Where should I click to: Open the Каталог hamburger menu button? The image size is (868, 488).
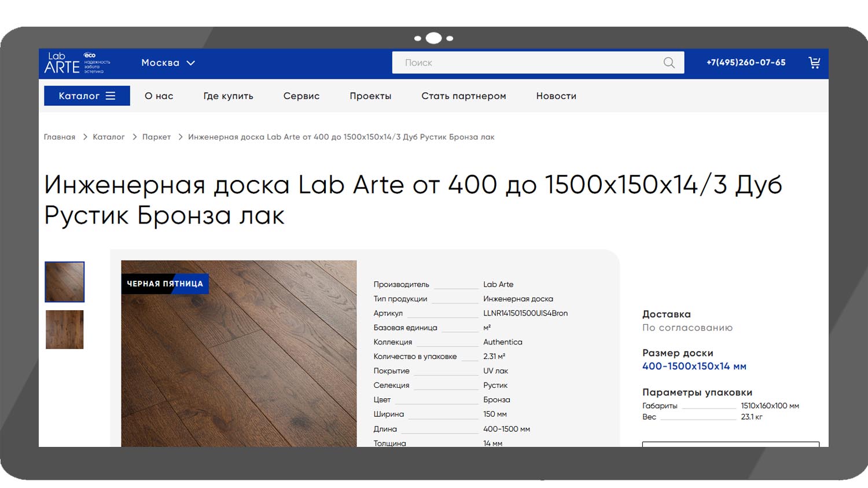87,96
